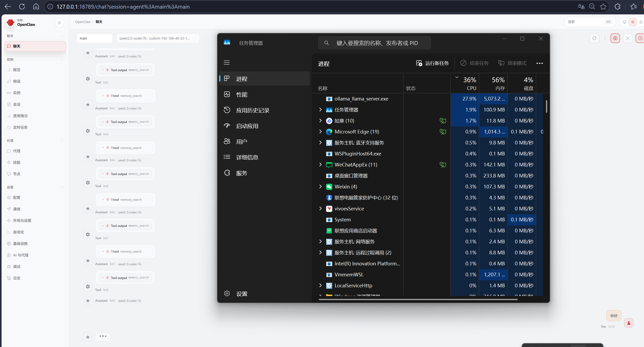Viewport: 644px width, 347px height.
Task: Open 应用历史记录 in Task Manager sidebar
Action: [264, 110]
